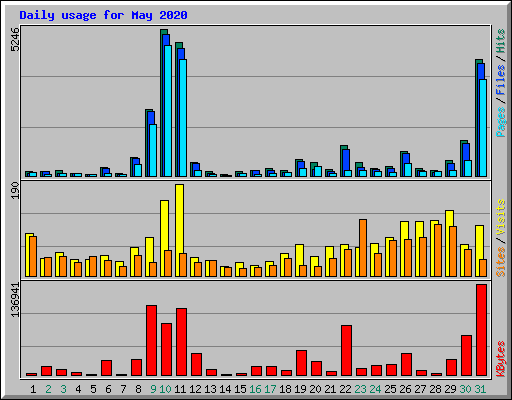The image size is (512, 400).
Task: Click the red KBytes bar for day 19
Action: pyautogui.click(x=301, y=363)
